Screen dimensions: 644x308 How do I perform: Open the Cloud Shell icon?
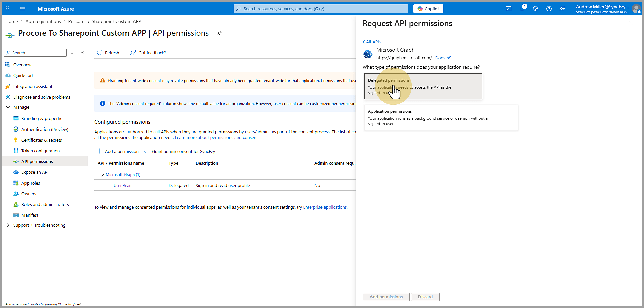click(x=509, y=9)
